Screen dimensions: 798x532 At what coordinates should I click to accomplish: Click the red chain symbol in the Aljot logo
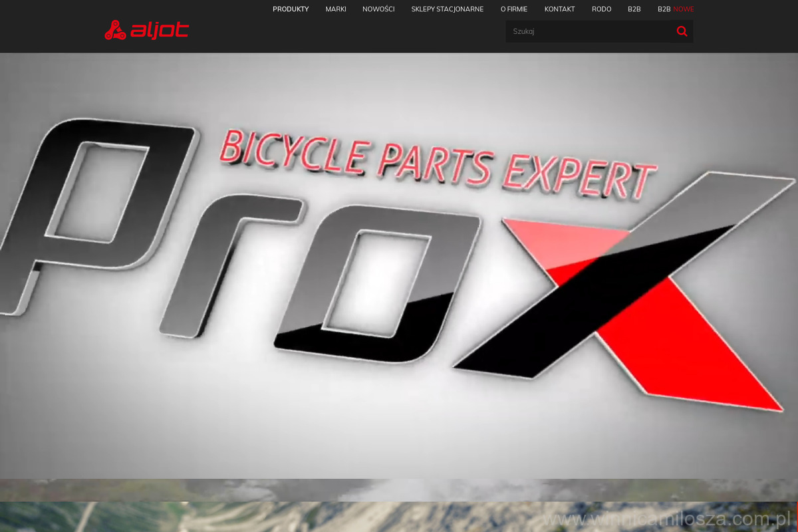point(115,31)
